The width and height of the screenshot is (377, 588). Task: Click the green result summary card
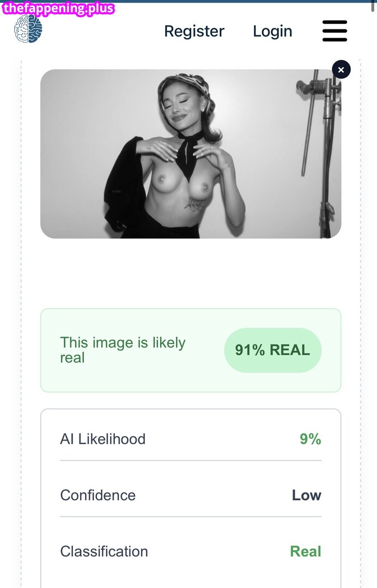click(x=191, y=350)
